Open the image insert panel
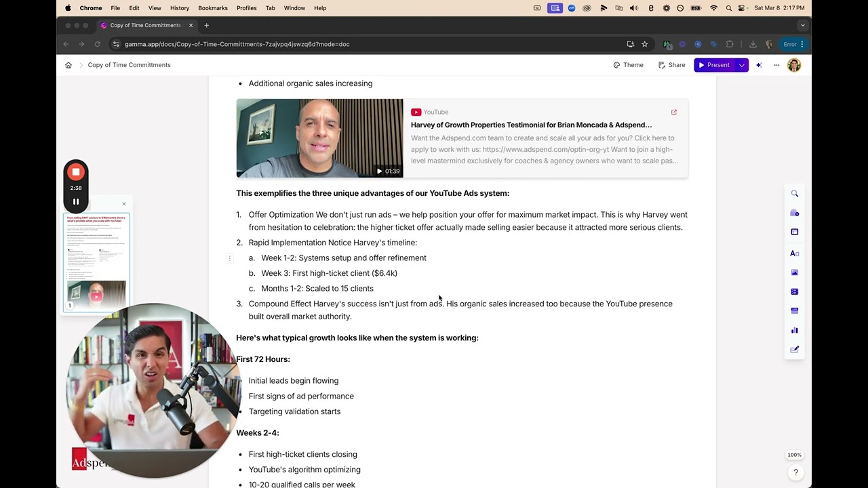Image resolution: width=868 pixels, height=488 pixels. (795, 272)
